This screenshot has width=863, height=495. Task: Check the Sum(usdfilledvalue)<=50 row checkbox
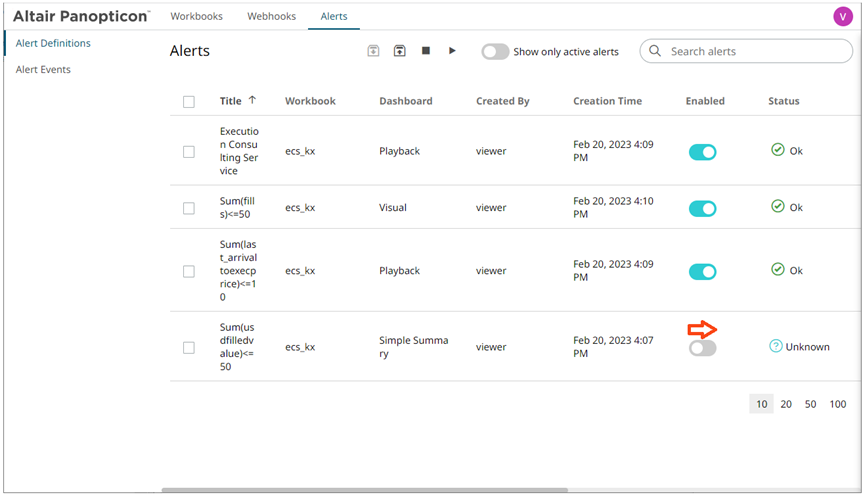[189, 348]
